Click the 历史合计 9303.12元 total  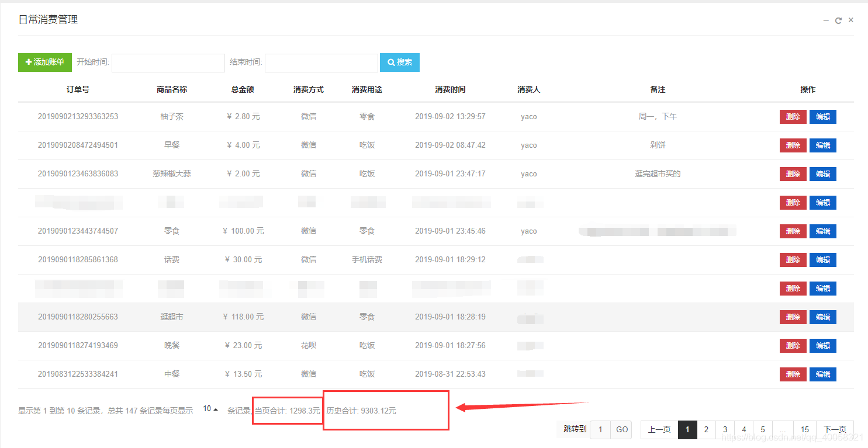tap(361, 411)
